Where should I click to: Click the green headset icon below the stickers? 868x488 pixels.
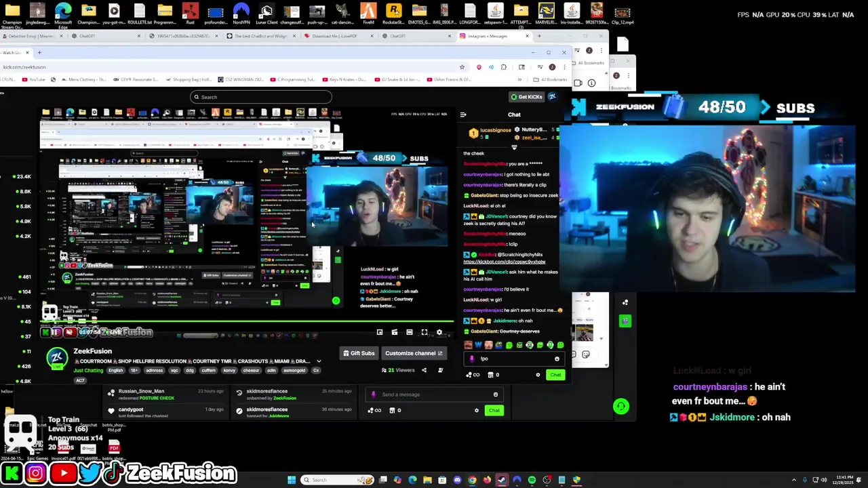coord(620,406)
